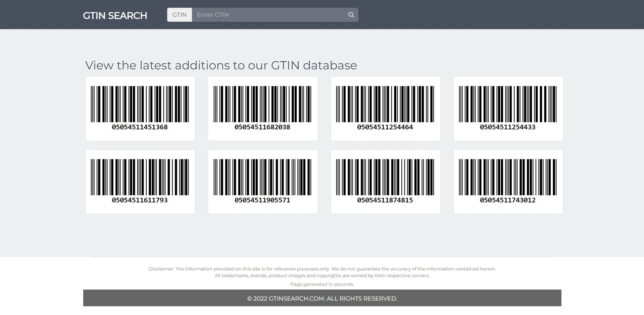Click the page heading about latest additions
The image size is (644, 315).
tap(221, 65)
